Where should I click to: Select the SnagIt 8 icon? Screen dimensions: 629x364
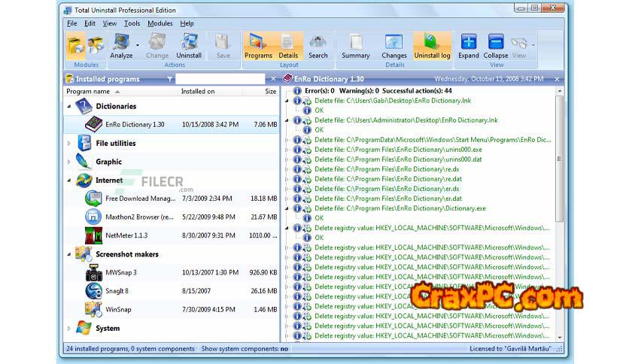coord(93,291)
